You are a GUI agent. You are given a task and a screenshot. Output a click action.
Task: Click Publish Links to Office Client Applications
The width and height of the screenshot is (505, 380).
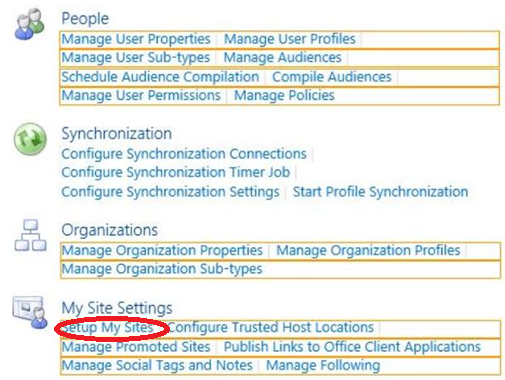click(x=352, y=347)
